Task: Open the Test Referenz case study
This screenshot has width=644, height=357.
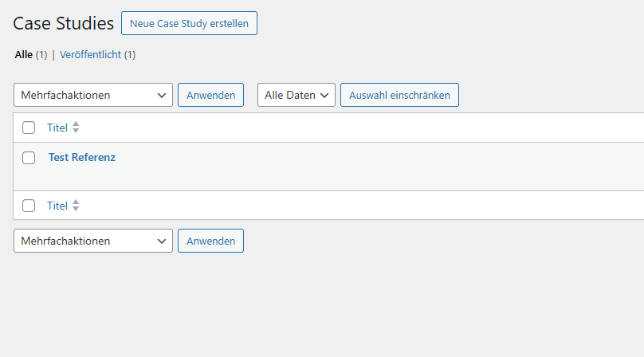Action: pyautogui.click(x=82, y=157)
